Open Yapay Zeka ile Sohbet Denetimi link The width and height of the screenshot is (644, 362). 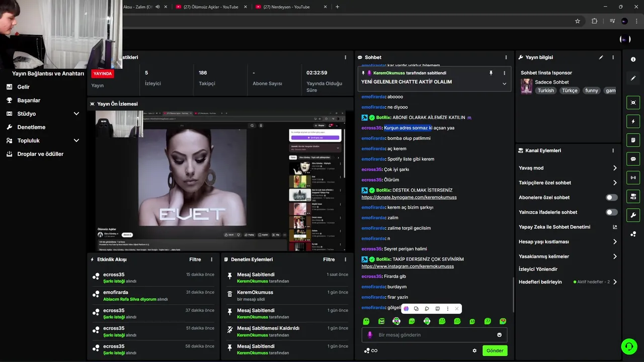(554, 227)
